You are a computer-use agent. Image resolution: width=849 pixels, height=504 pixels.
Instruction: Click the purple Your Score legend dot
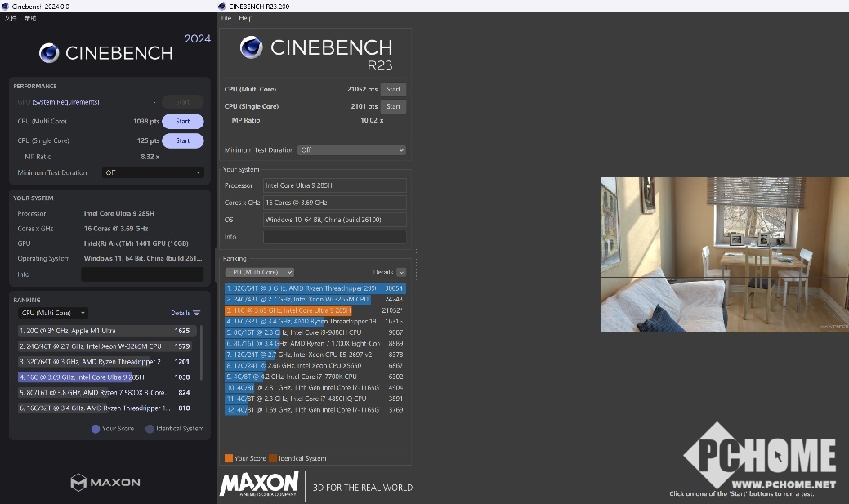pos(96,428)
